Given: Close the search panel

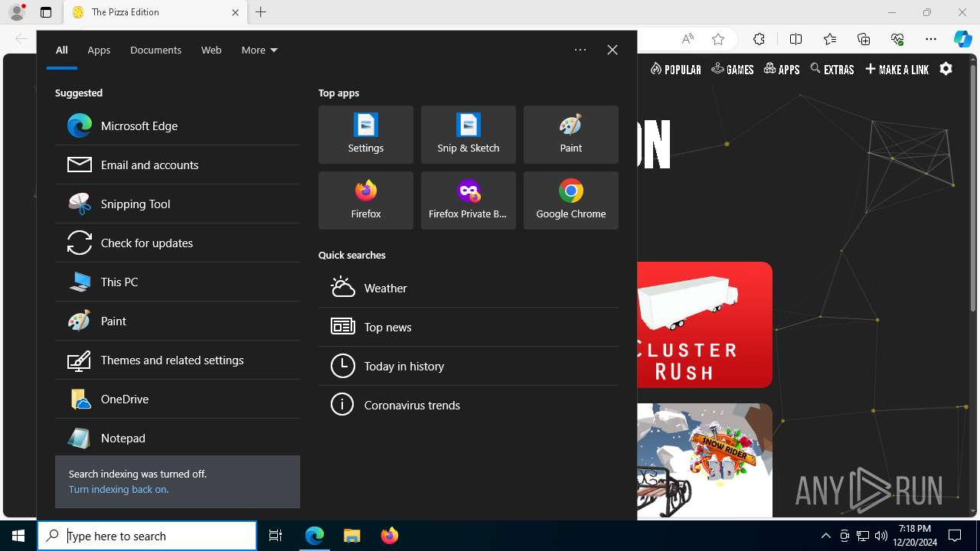Looking at the screenshot, I should click(x=612, y=50).
